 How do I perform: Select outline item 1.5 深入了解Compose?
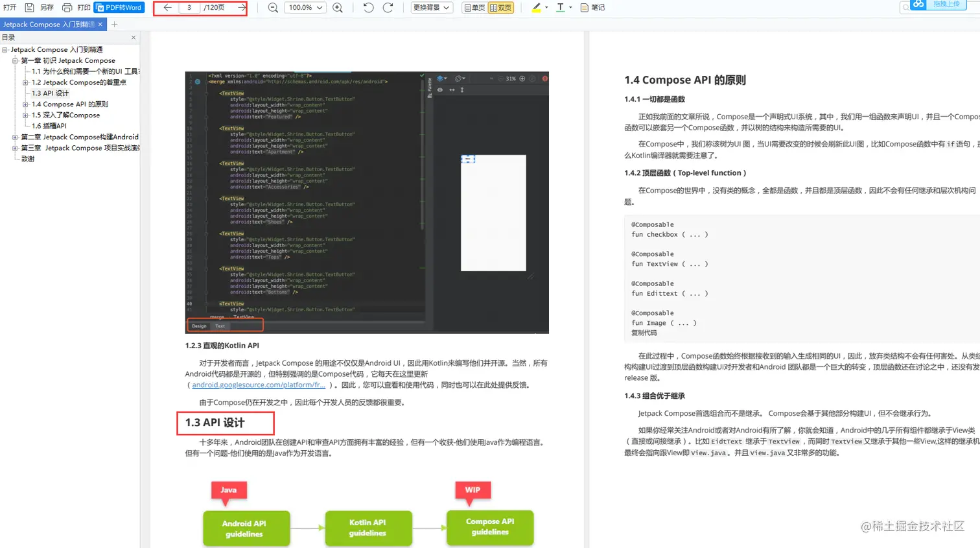pos(66,115)
